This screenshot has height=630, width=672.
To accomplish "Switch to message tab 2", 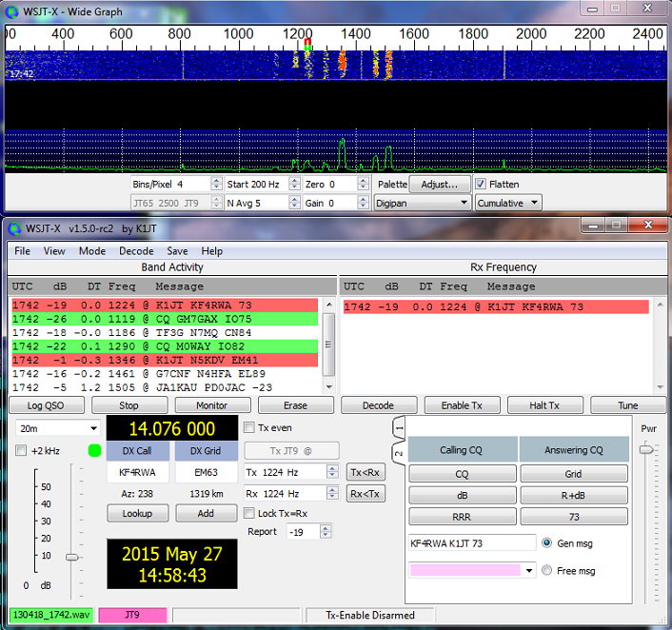I will click(x=399, y=453).
